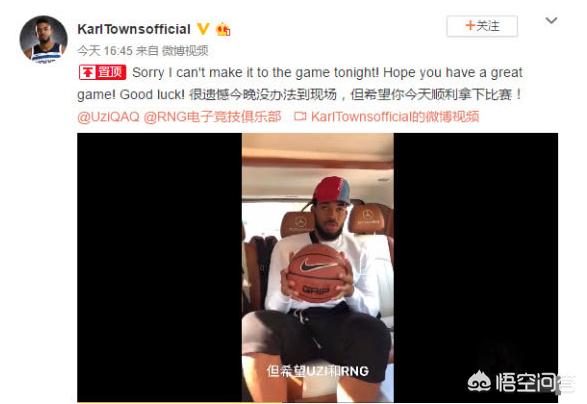Click the 悟空问答 watermark logo
Screen dimensions: 587x404
pos(520,382)
